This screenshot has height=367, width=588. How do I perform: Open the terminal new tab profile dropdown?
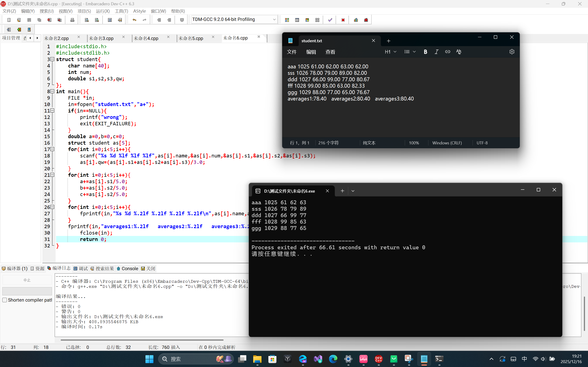353,191
